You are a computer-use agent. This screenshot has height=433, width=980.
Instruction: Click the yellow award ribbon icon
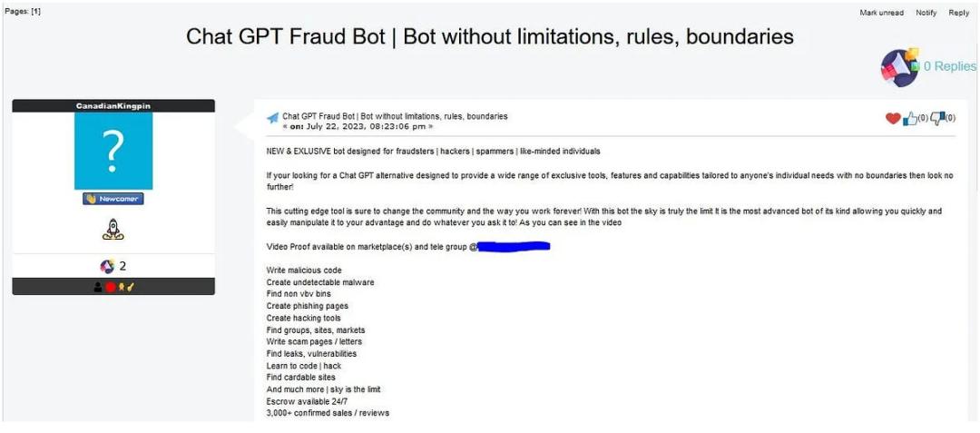click(121, 287)
